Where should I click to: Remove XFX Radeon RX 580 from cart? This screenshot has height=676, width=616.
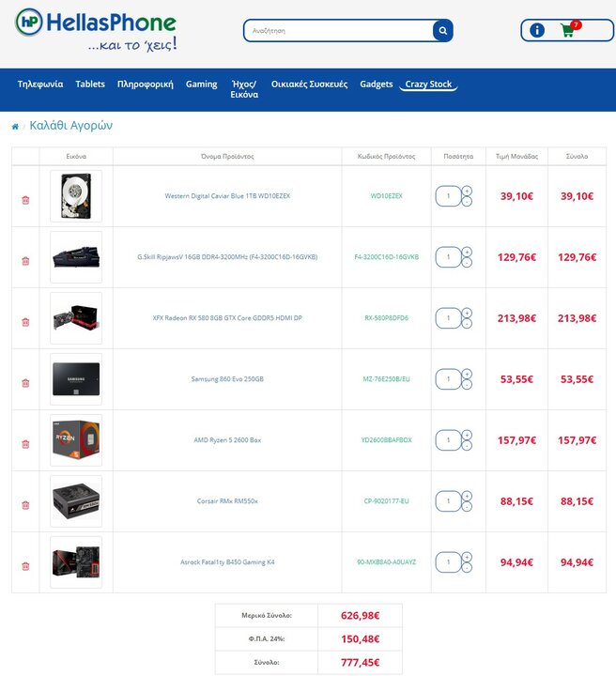[25, 322]
